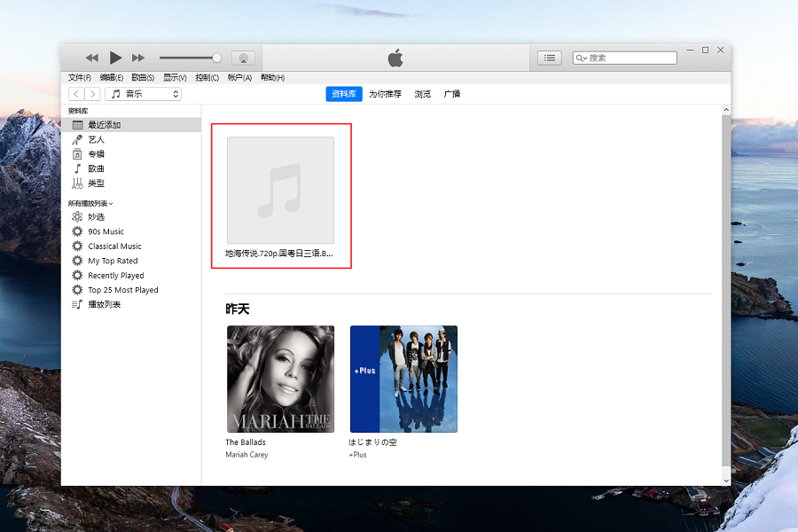Screen dimensions: 798x532
Task: Open the 音乐 media type dropdown
Action: tap(143, 94)
